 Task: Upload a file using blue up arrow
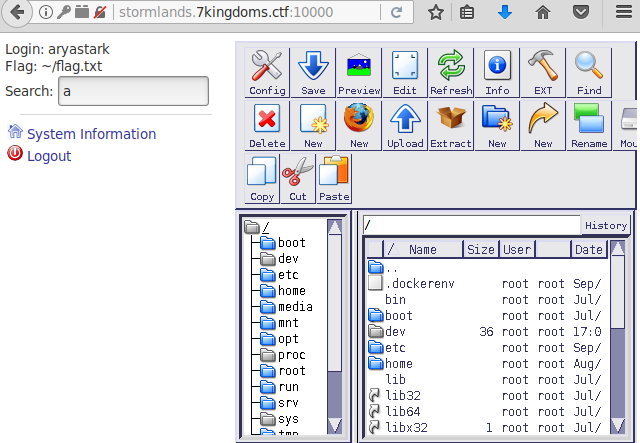[405, 126]
